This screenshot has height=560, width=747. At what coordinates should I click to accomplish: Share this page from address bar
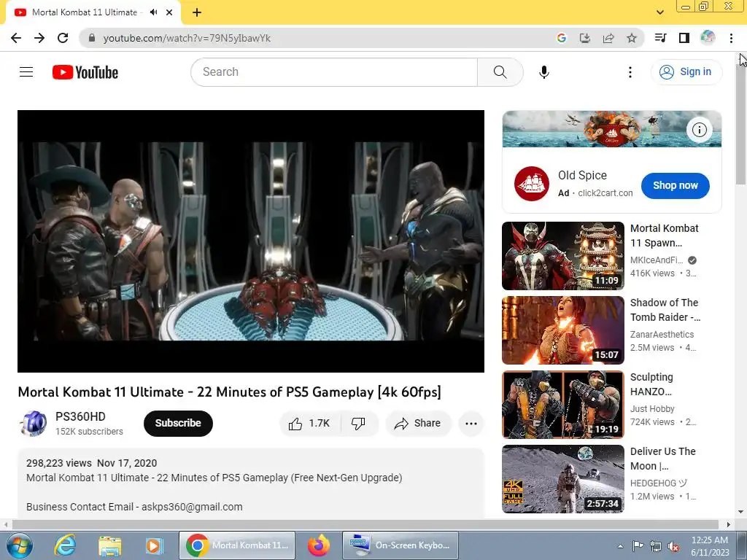[x=608, y=38]
